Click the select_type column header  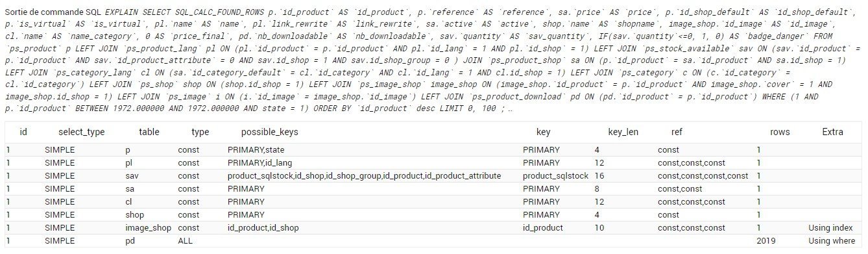click(x=81, y=132)
